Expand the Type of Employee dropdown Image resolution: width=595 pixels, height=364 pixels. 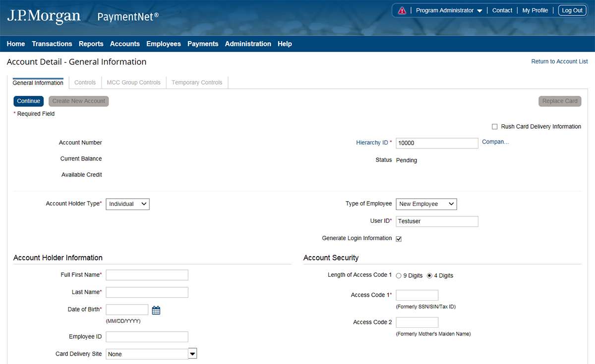pyautogui.click(x=426, y=204)
